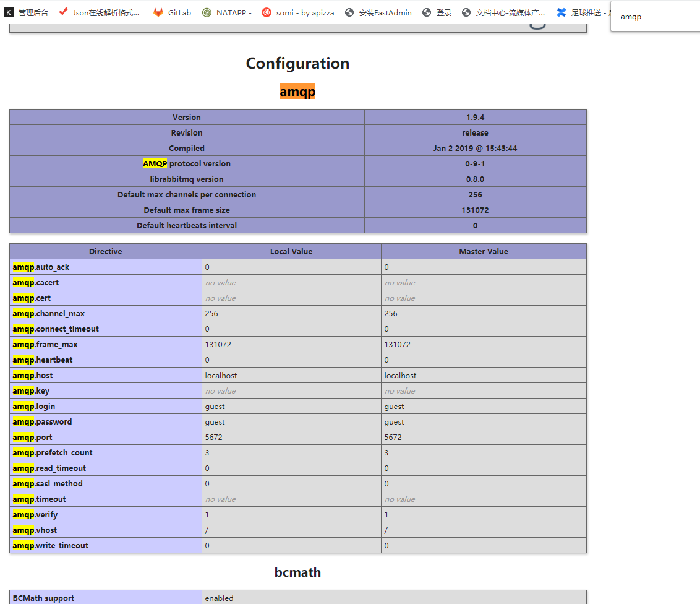The width and height of the screenshot is (700, 604).
Task: Select BCMath support value enabled
Action: click(219, 598)
